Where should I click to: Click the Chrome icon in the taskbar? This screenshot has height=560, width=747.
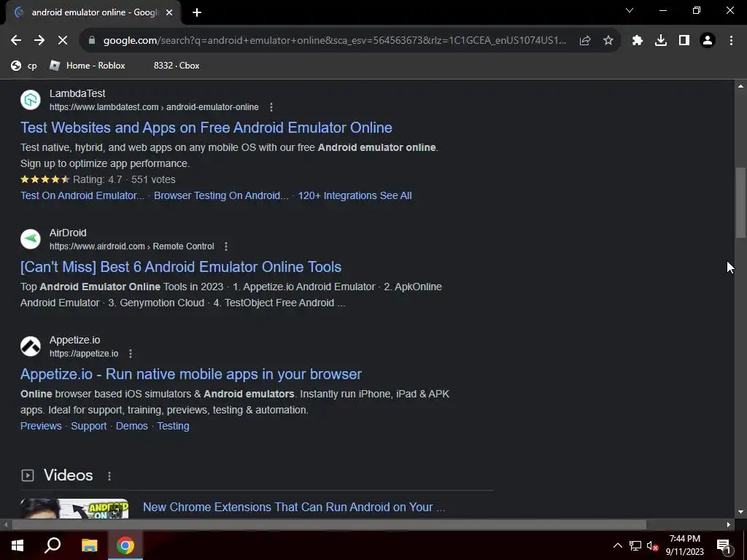[125, 545]
